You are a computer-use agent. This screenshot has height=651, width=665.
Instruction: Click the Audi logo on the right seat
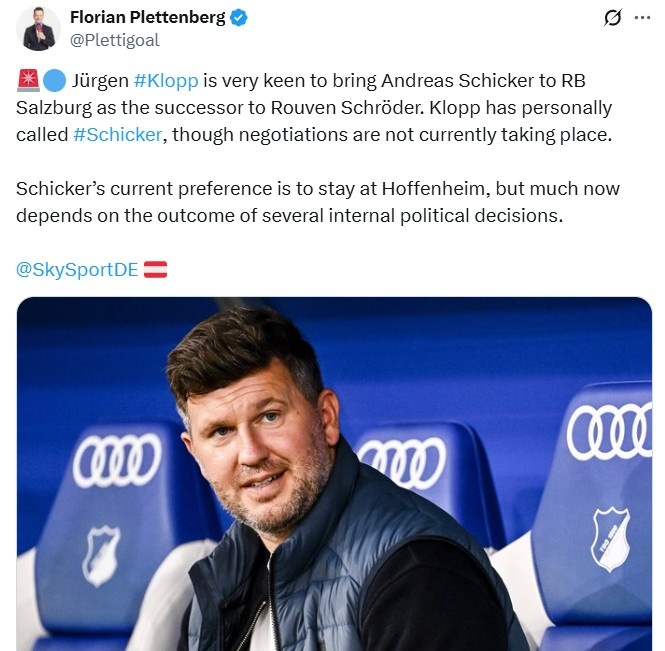pos(609,431)
